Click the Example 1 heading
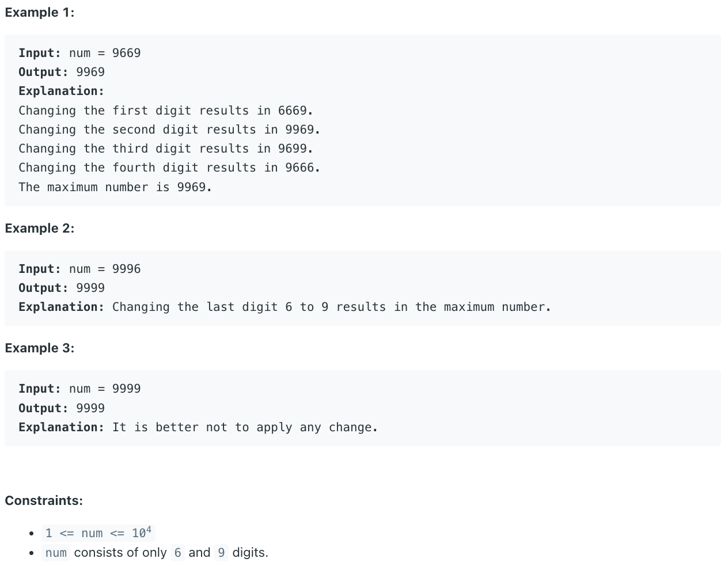 tap(40, 12)
